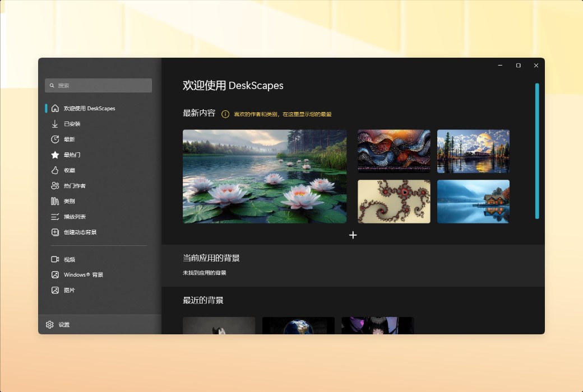Select the 最新 clock icon in sidebar
Viewport: 583px width, 392px height.
[x=54, y=139]
